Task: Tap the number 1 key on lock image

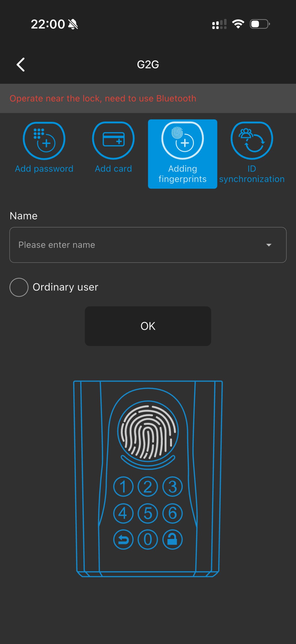Action: pyautogui.click(x=123, y=487)
